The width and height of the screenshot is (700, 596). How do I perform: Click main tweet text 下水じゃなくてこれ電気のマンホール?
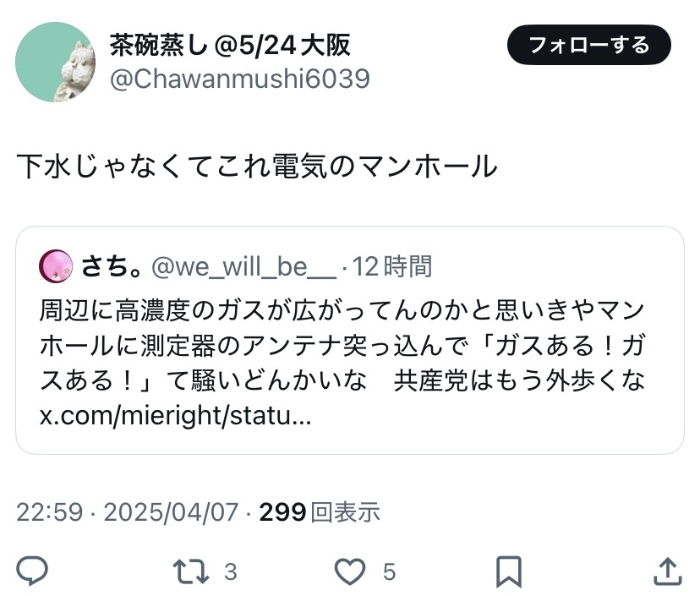click(257, 167)
